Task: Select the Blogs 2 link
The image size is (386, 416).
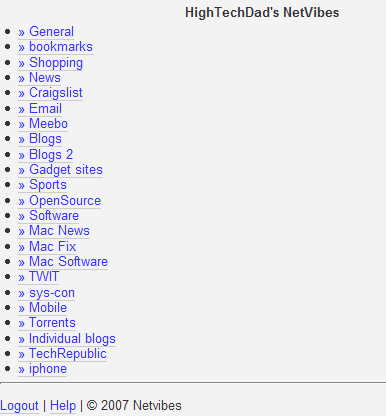Action: 45,155
